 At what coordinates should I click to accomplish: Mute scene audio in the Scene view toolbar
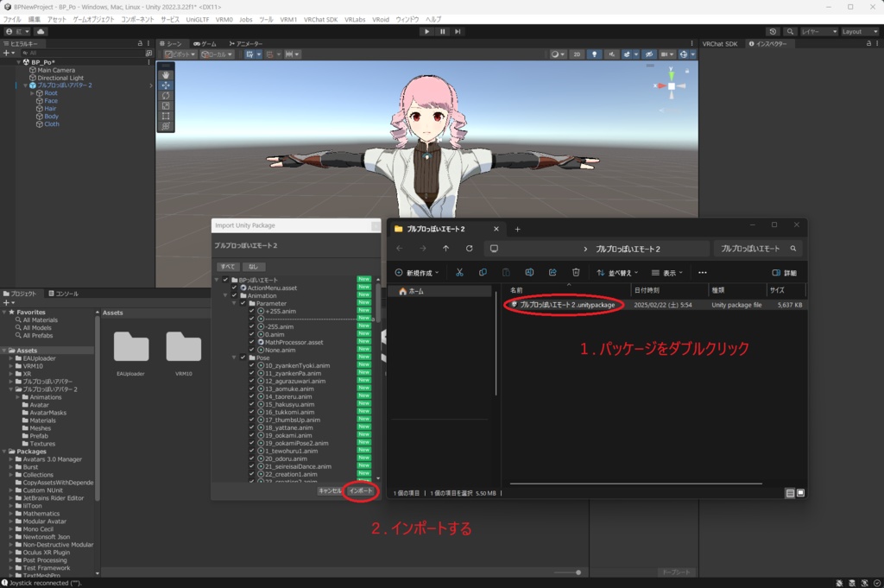click(611, 54)
